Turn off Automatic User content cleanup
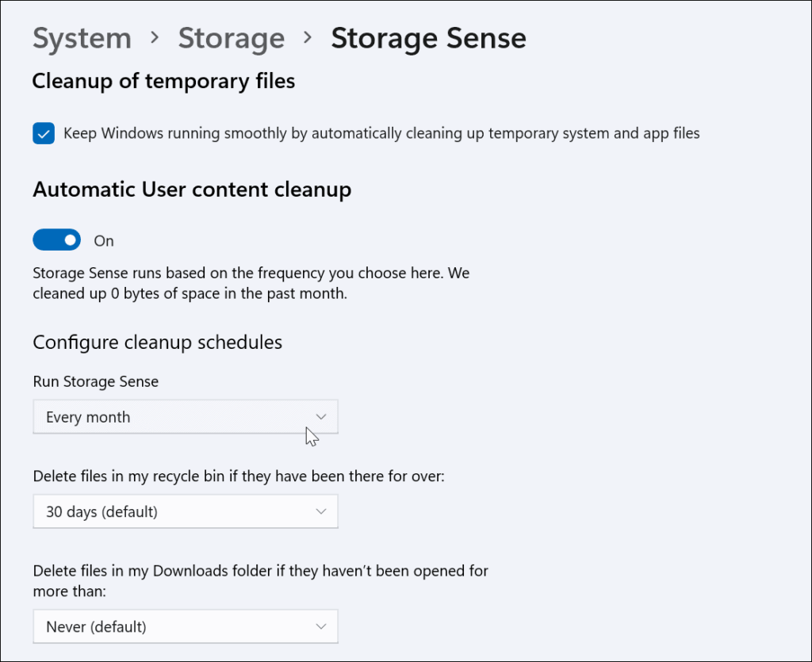The width and height of the screenshot is (812, 662). [x=56, y=239]
